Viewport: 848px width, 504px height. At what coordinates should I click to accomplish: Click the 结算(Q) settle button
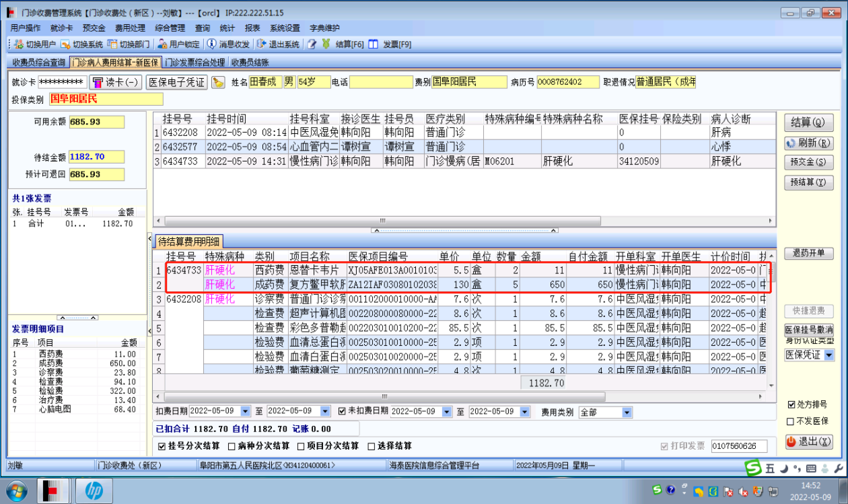(808, 122)
